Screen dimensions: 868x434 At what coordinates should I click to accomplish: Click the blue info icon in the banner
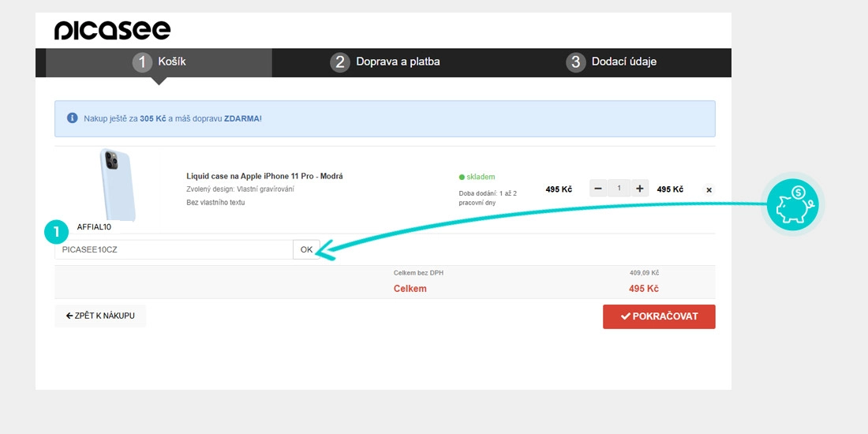coord(73,118)
